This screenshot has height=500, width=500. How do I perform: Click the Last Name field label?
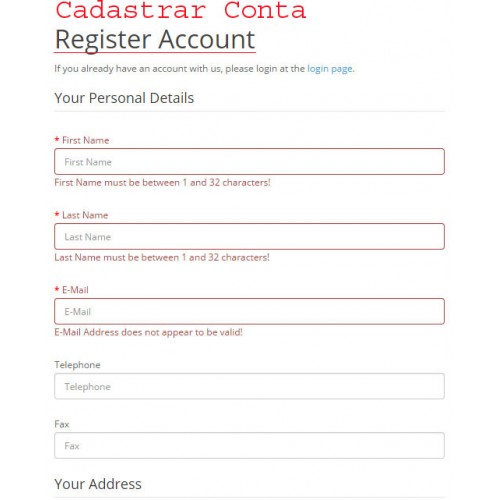(x=85, y=215)
